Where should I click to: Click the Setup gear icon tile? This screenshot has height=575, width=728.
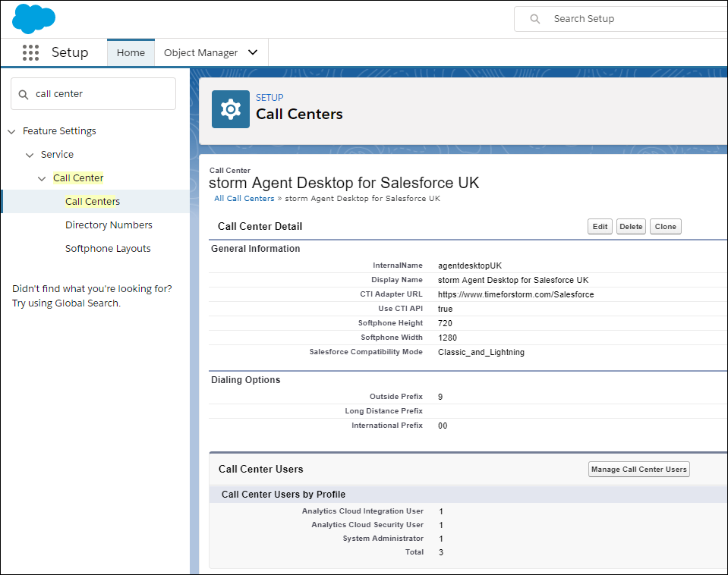click(230, 109)
